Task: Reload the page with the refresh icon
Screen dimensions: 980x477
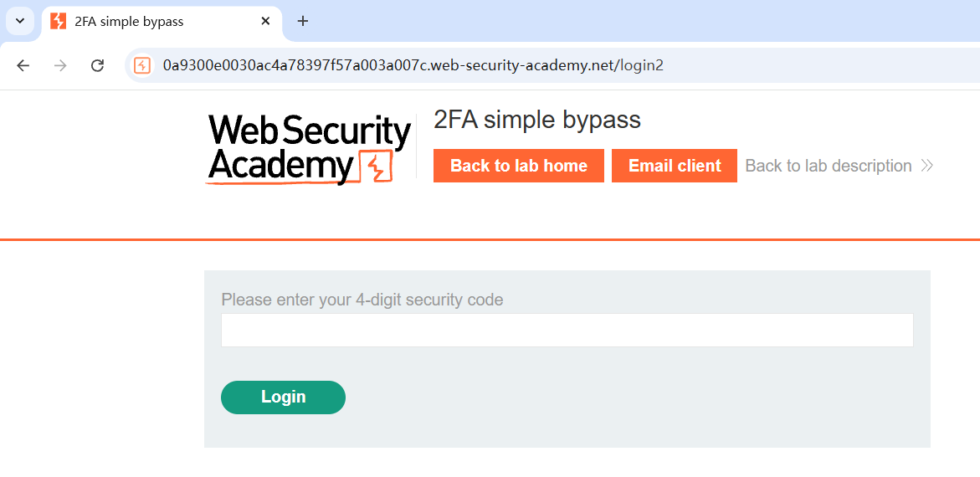Action: tap(97, 65)
